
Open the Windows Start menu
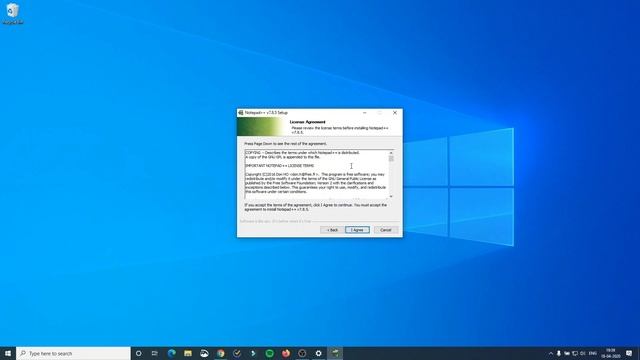[8, 353]
